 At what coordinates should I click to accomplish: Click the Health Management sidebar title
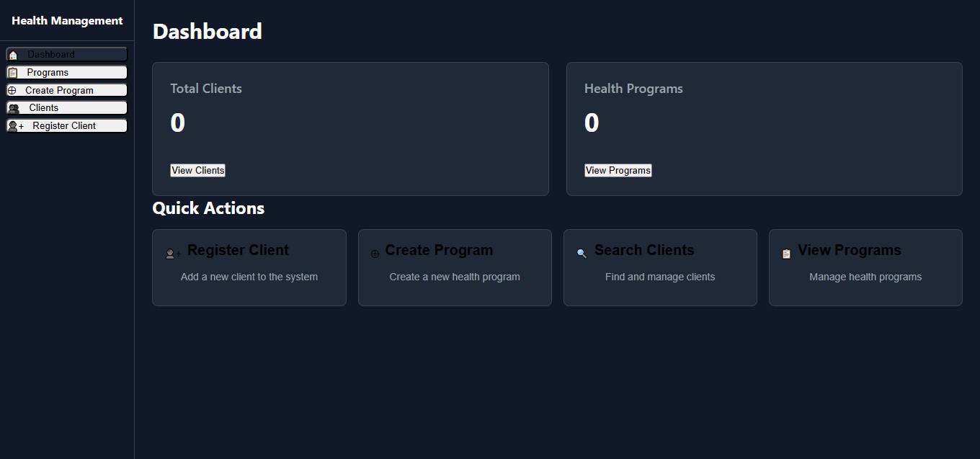pyautogui.click(x=67, y=21)
